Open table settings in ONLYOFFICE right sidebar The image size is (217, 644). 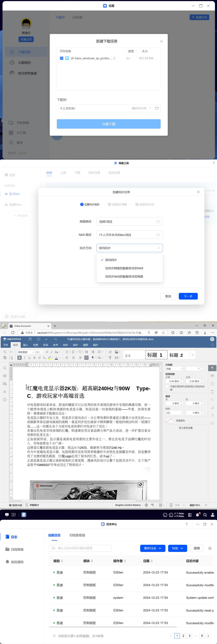click(212, 376)
